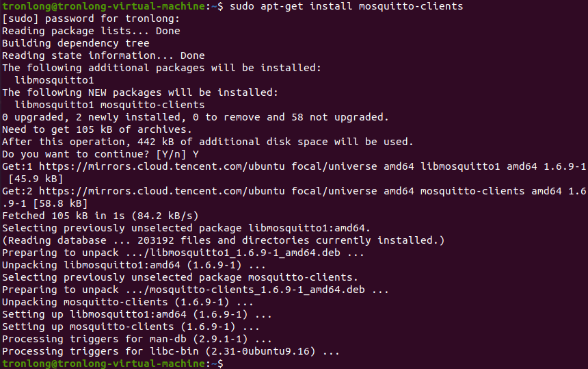The height and width of the screenshot is (369, 588).
Task: Select the 'Reading package lists... Done' line
Action: pyautogui.click(x=91, y=31)
